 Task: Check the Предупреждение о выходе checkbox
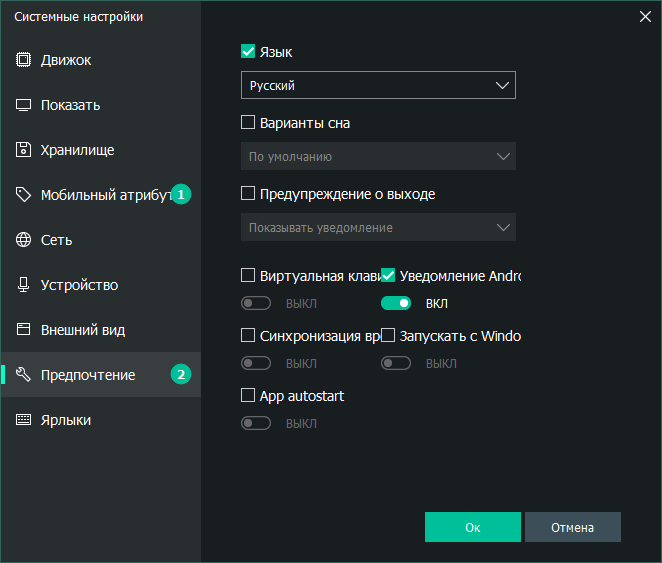click(248, 194)
